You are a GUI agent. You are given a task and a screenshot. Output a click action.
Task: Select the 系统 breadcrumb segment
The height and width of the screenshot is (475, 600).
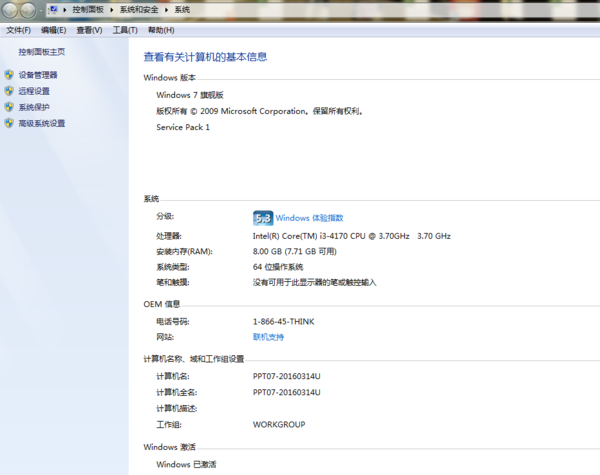tap(182, 10)
